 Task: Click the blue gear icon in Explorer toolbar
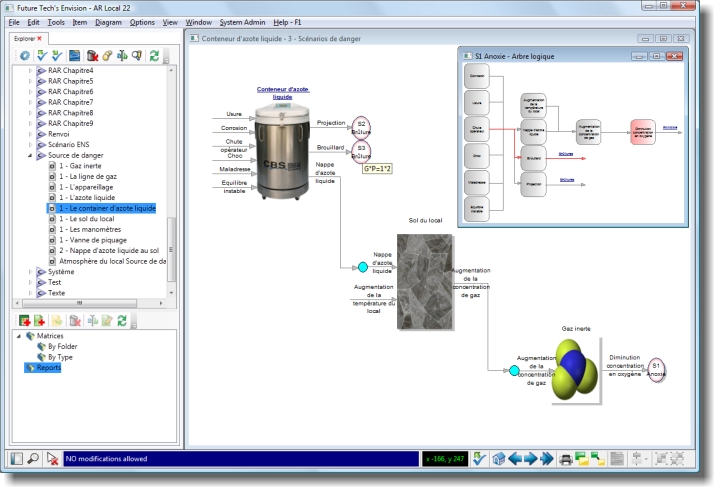tap(25, 56)
